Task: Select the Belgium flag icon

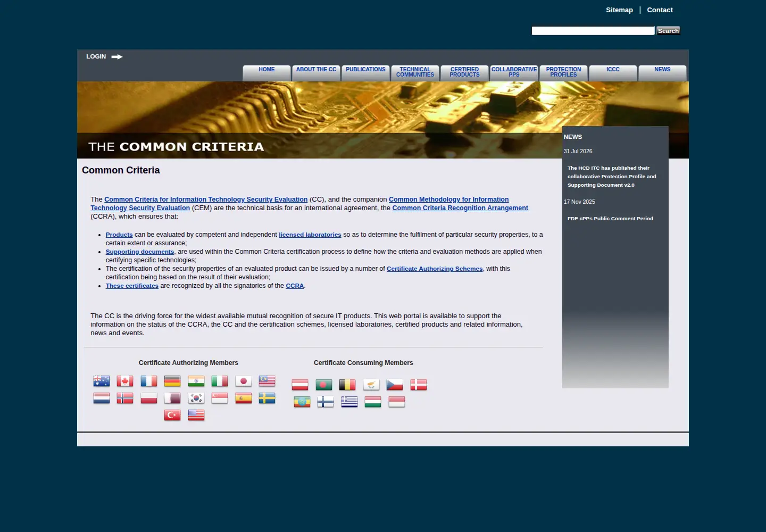Action: [x=347, y=385]
